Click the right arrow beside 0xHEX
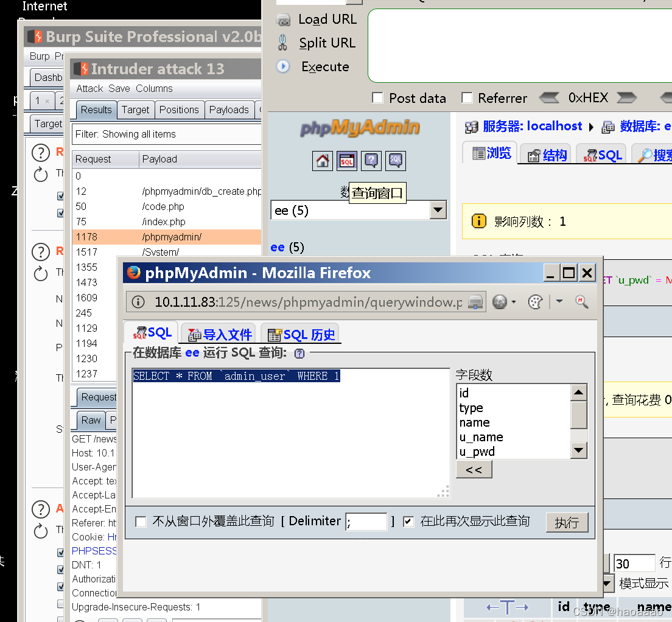Image resolution: width=672 pixels, height=622 pixels. (x=626, y=97)
